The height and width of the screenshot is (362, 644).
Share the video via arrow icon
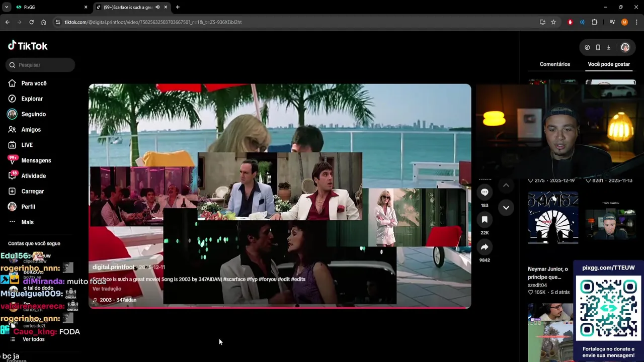click(x=485, y=247)
